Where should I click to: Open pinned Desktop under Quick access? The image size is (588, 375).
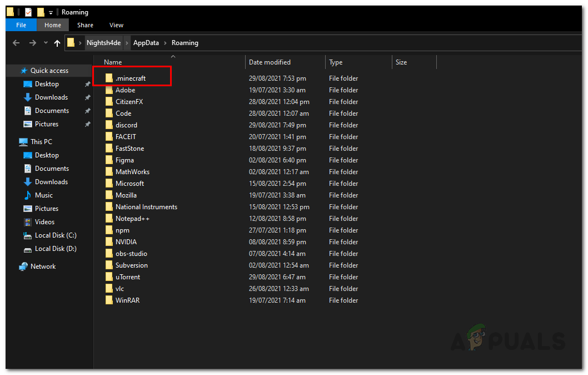coord(47,84)
